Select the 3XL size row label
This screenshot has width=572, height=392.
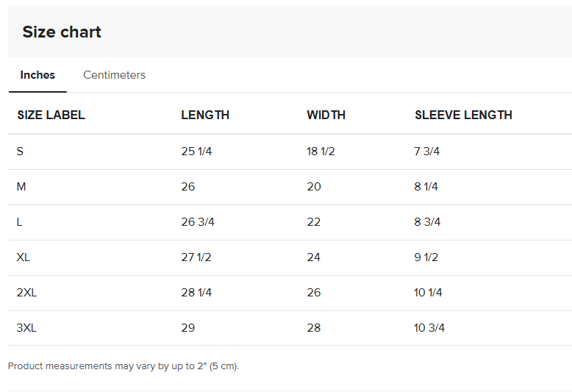[x=26, y=328]
